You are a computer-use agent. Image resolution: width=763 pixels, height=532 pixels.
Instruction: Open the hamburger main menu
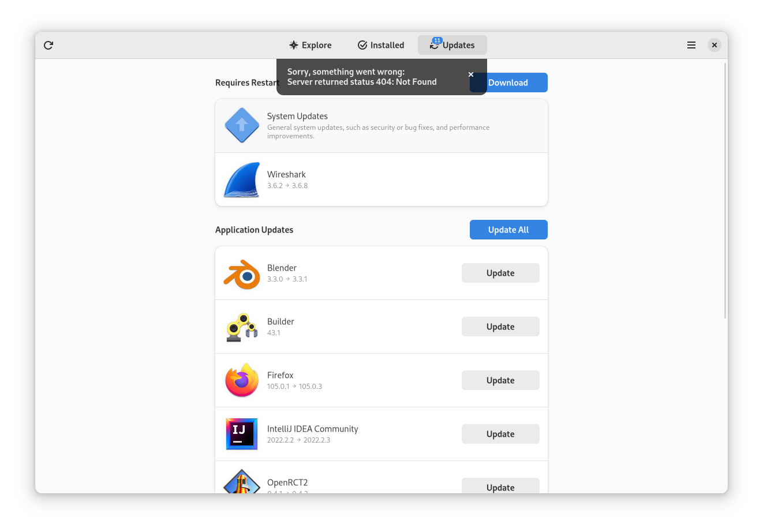coord(691,45)
